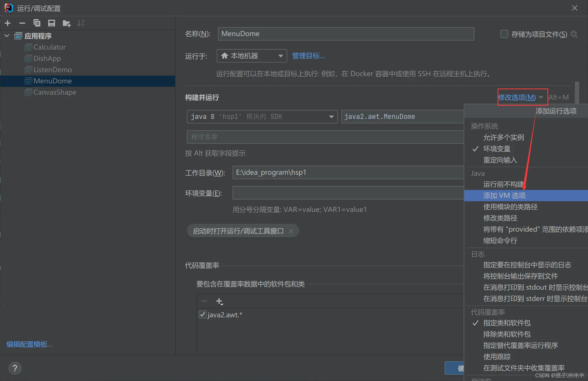The width and height of the screenshot is (588, 381).
Task: Choose 重定向输入 in the options menu
Action: pyautogui.click(x=500, y=160)
